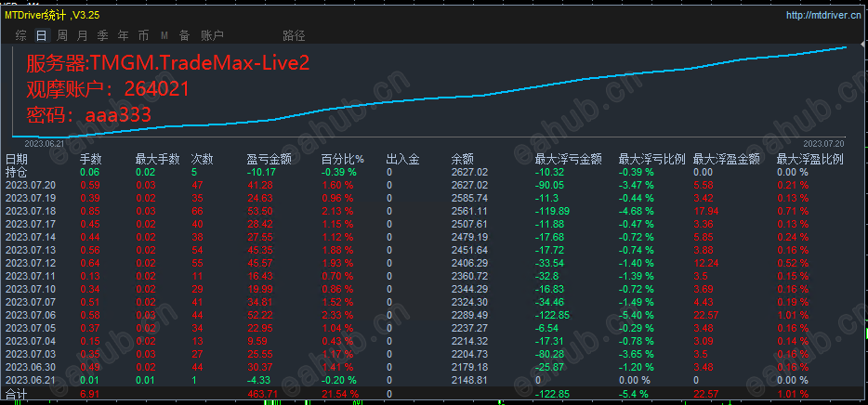
Task: Open the 周 weekly tab
Action: coord(62,36)
